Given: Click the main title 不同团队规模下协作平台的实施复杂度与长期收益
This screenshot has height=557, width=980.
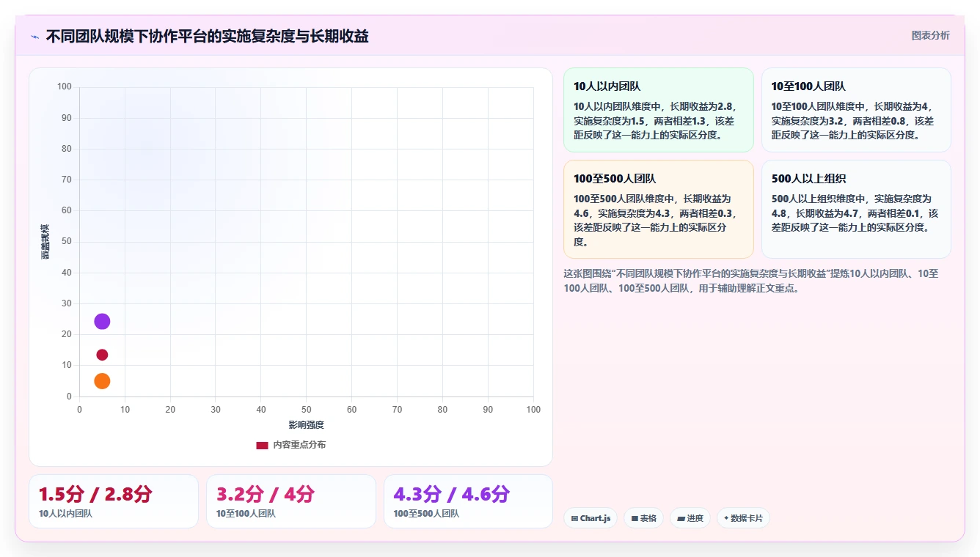Looking at the screenshot, I should coord(207,36).
